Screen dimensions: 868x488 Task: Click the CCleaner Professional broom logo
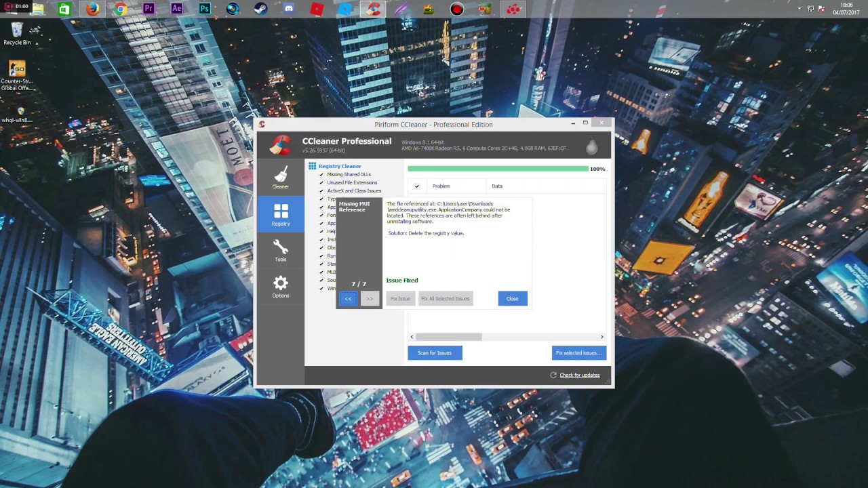[x=281, y=145]
